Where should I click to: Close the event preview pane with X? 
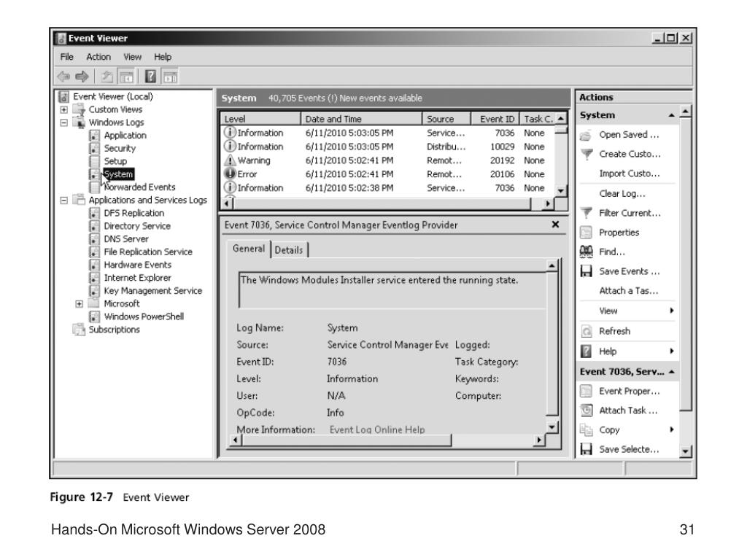pyautogui.click(x=555, y=225)
